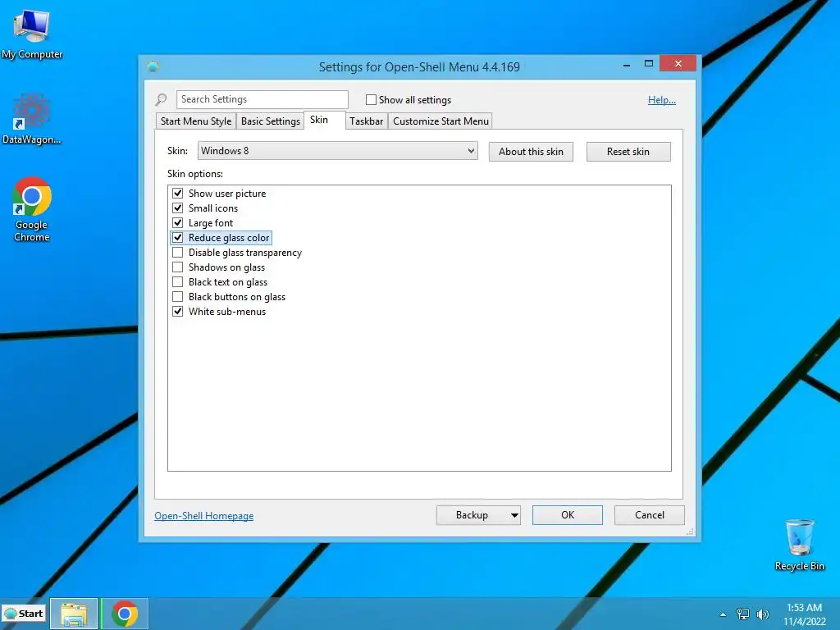Focus the Search Settings field

262,99
